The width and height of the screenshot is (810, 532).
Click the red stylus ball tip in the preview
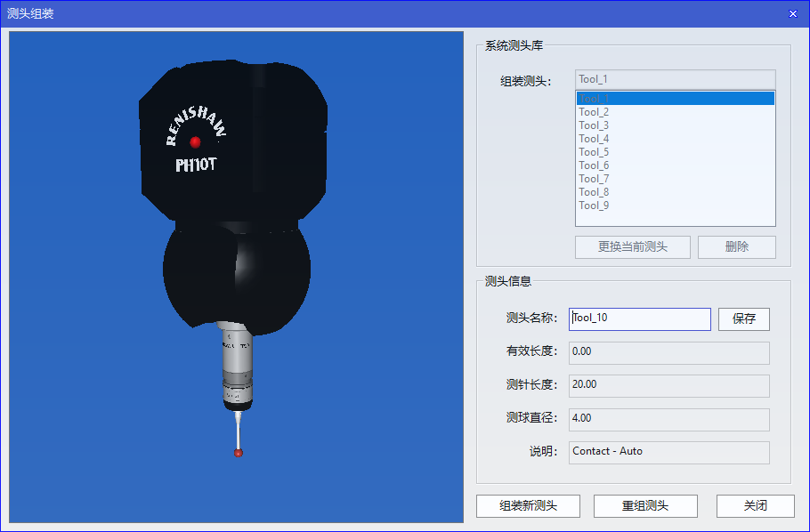coord(239,453)
